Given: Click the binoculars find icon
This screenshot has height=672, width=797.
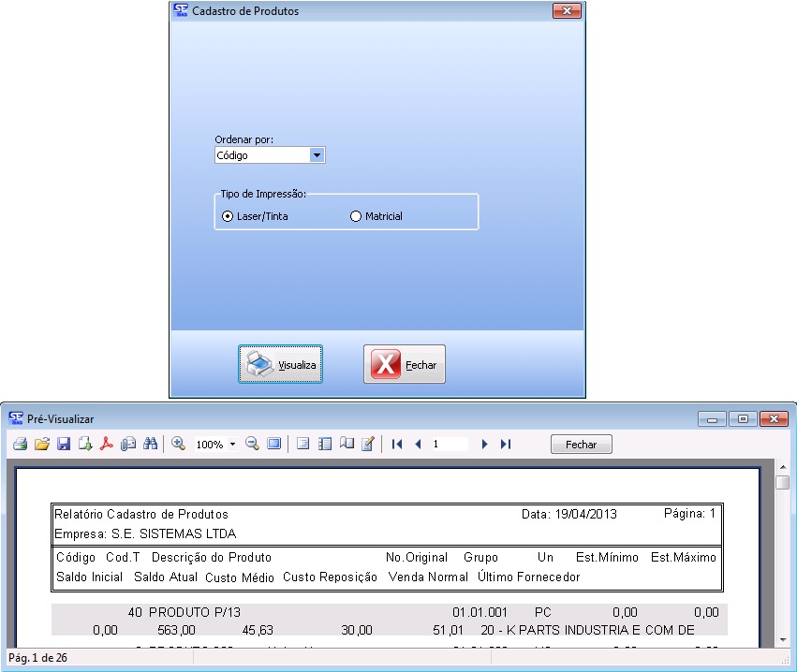Looking at the screenshot, I should (x=150, y=445).
